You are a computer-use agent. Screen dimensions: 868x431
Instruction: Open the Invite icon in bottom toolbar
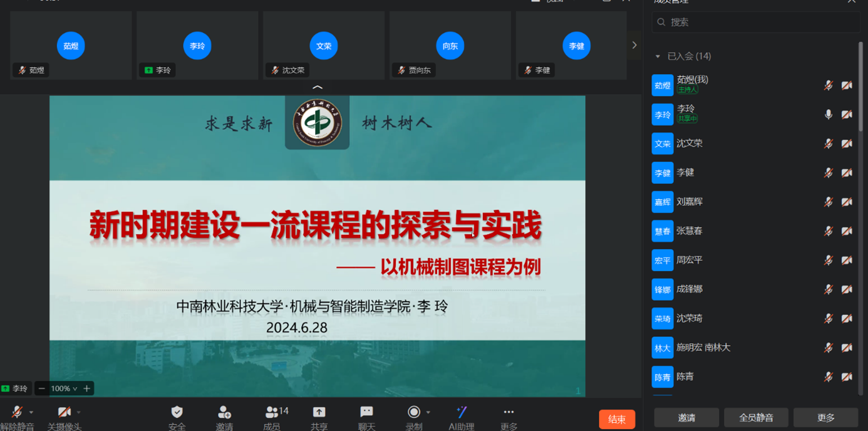click(x=224, y=412)
